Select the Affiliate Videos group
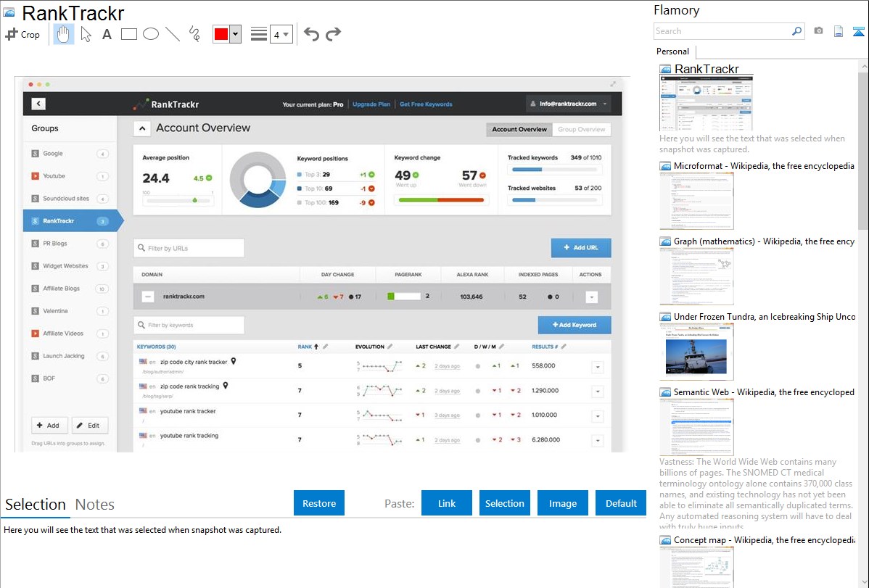Image resolution: width=869 pixels, height=588 pixels. point(70,334)
